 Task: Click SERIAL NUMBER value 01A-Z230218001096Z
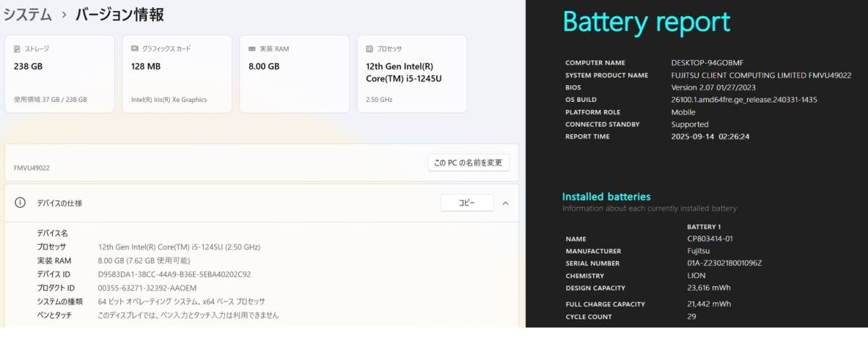[725, 263]
